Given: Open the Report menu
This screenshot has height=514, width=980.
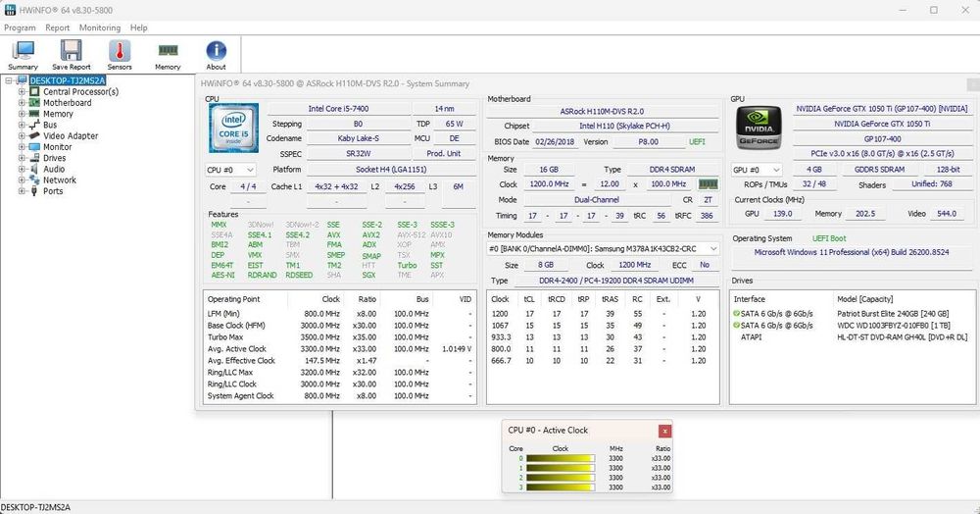Looking at the screenshot, I should pos(58,27).
